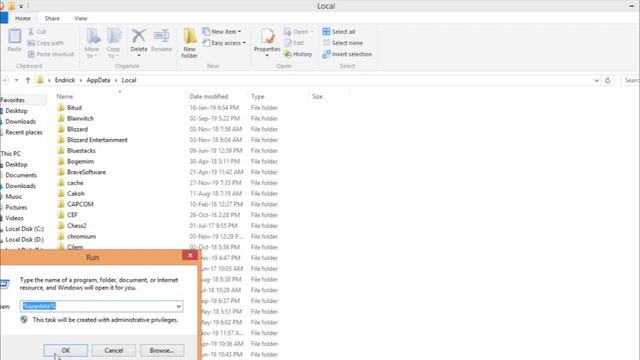
Task: Click Browse... in the Run dialog
Action: tap(162, 350)
